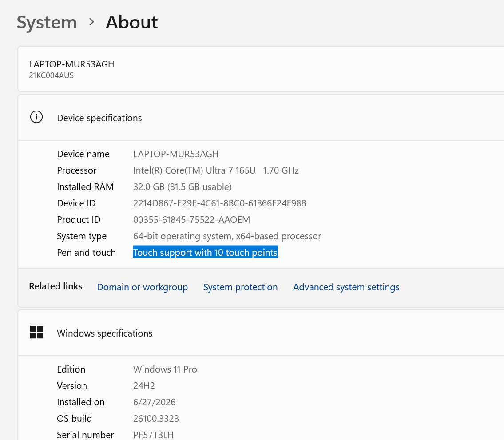Open Advanced system settings link
Screen dimensions: 504x440
346,287
